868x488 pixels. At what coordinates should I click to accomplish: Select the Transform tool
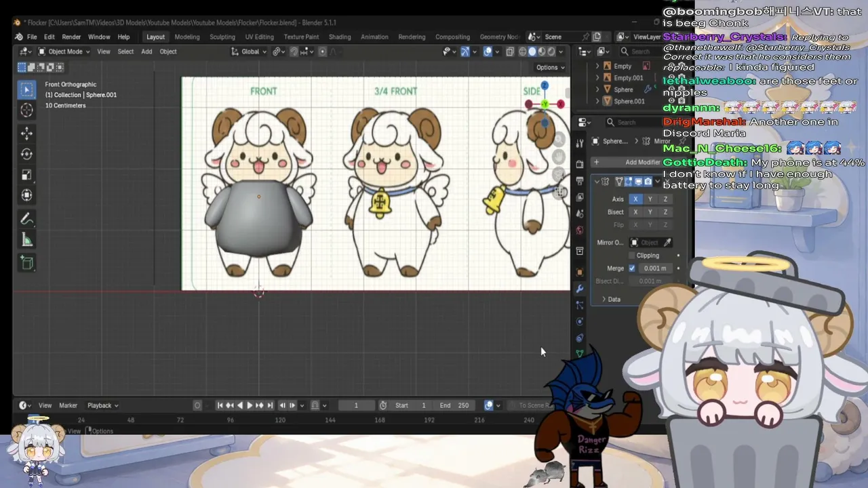pos(26,195)
